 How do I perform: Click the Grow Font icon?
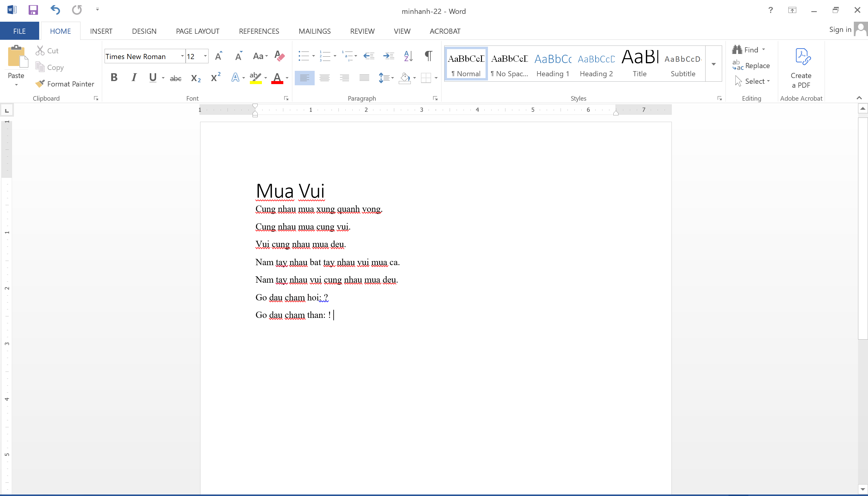219,56
